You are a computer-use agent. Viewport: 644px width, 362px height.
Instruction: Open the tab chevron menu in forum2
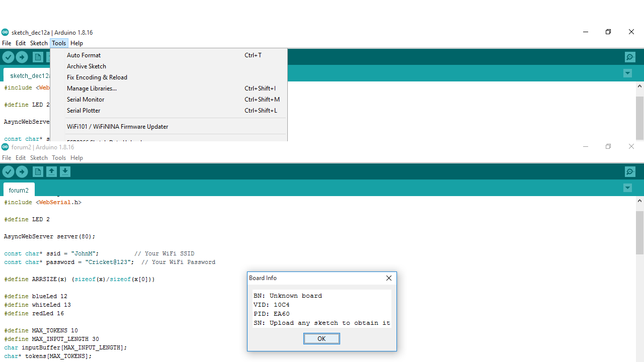[627, 188]
